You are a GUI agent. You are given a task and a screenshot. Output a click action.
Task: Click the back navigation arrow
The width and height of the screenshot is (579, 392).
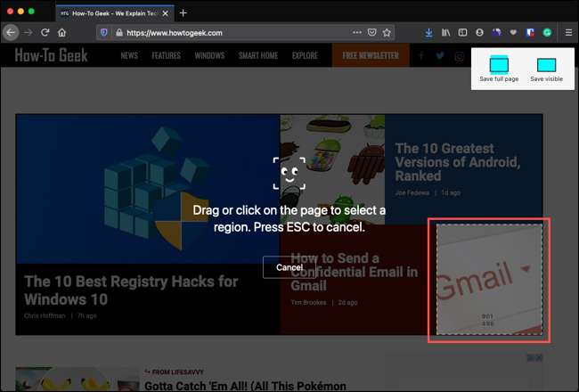click(10, 33)
